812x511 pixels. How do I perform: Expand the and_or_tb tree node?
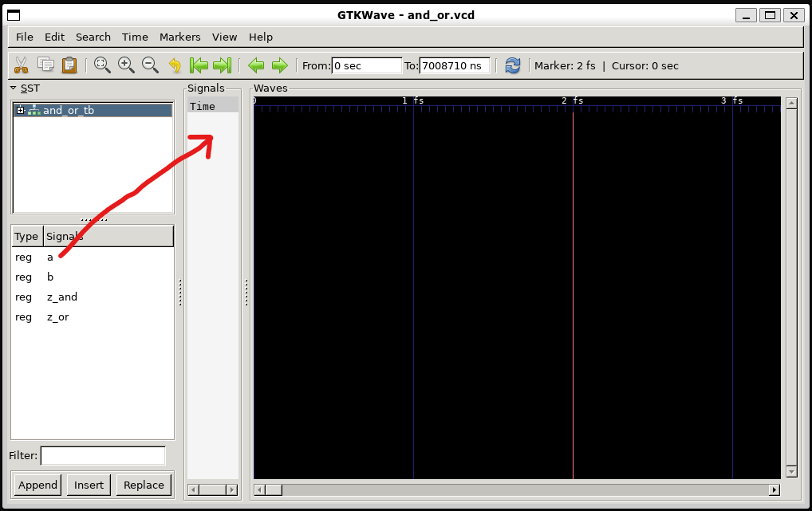[x=20, y=110]
